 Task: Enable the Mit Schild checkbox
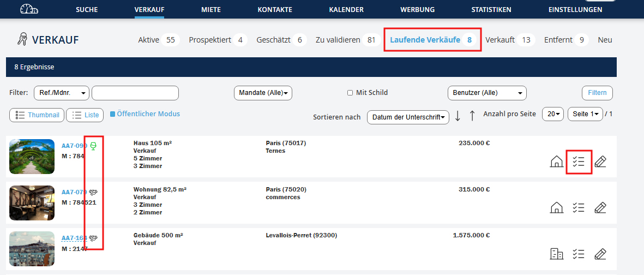350,93
